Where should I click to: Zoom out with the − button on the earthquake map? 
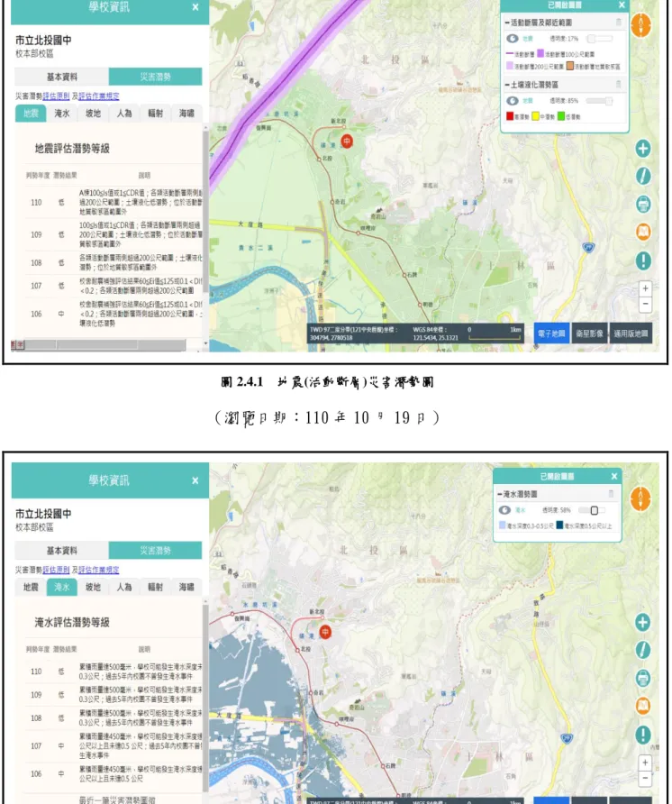click(x=645, y=304)
